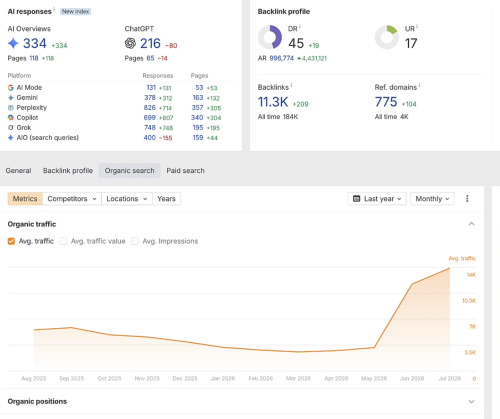
Task: Click the Gemini platform icon
Action: pyautogui.click(x=11, y=98)
